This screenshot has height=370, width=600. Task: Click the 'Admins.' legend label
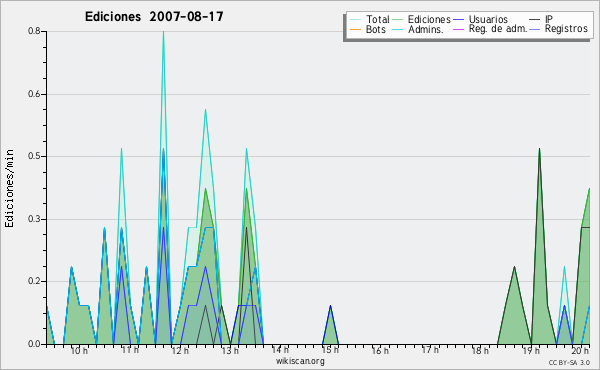426,29
